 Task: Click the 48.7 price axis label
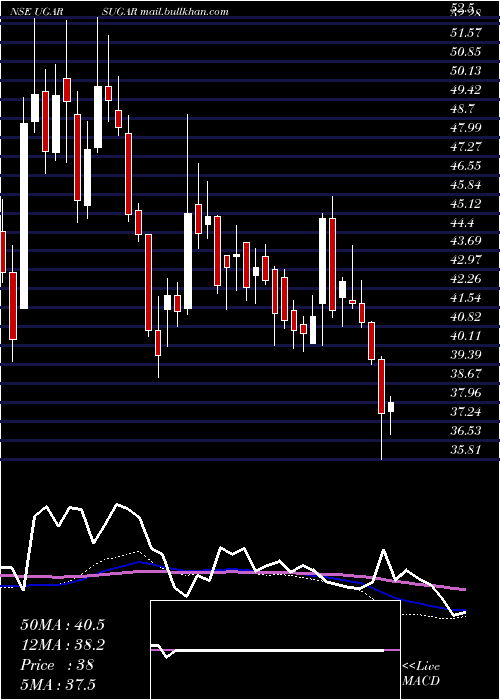(463, 109)
